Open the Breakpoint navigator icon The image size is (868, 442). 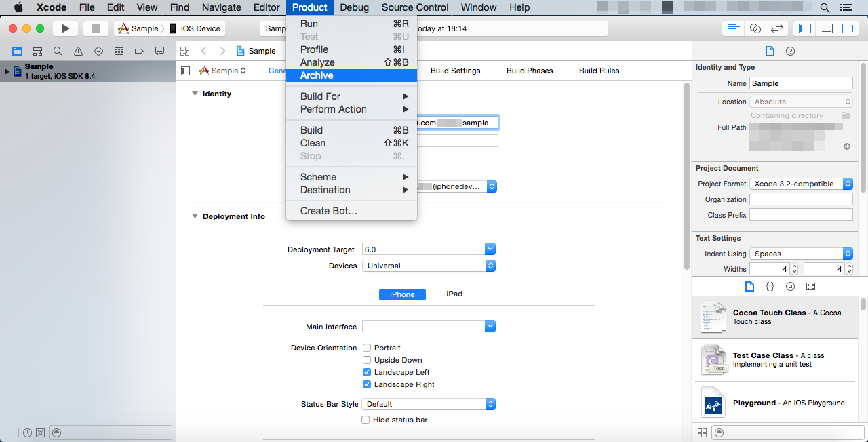click(139, 51)
